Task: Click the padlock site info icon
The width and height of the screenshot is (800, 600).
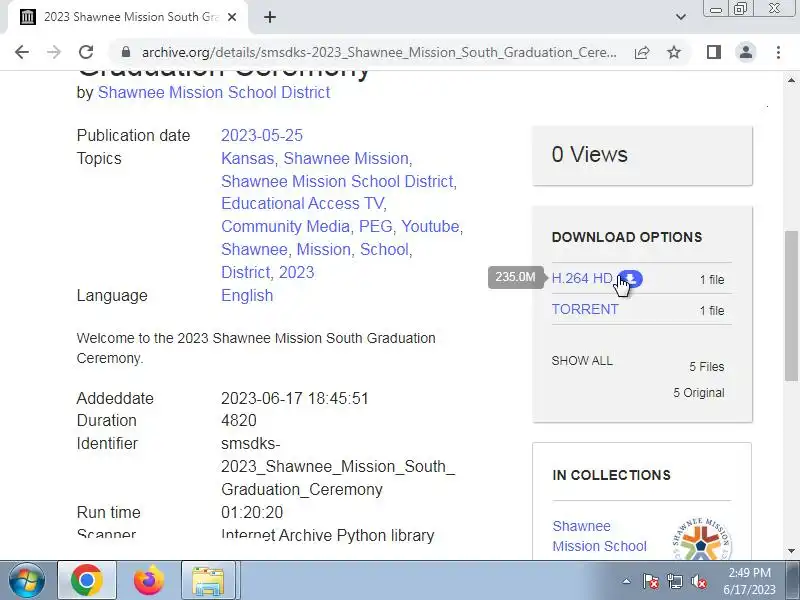Action: coord(126,52)
